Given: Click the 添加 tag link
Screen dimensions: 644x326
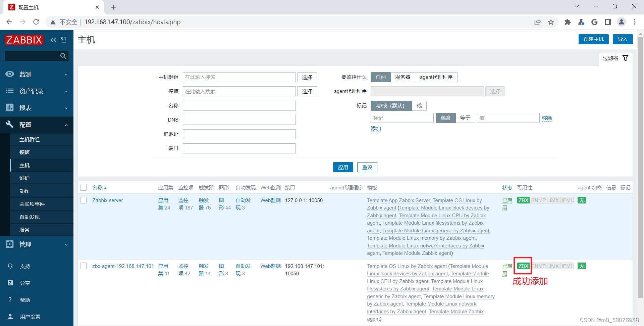Looking at the screenshot, I should [376, 129].
